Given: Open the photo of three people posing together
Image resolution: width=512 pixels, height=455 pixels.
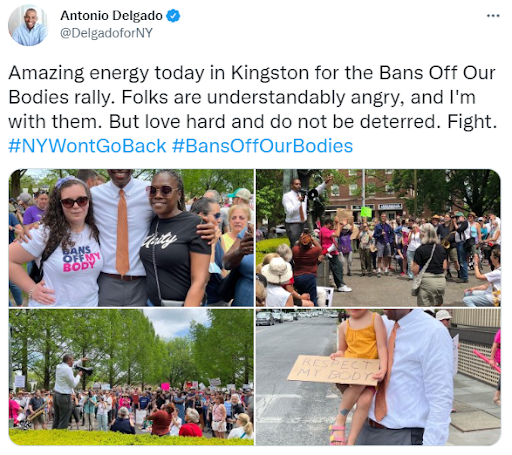Looking at the screenshot, I should tap(131, 238).
